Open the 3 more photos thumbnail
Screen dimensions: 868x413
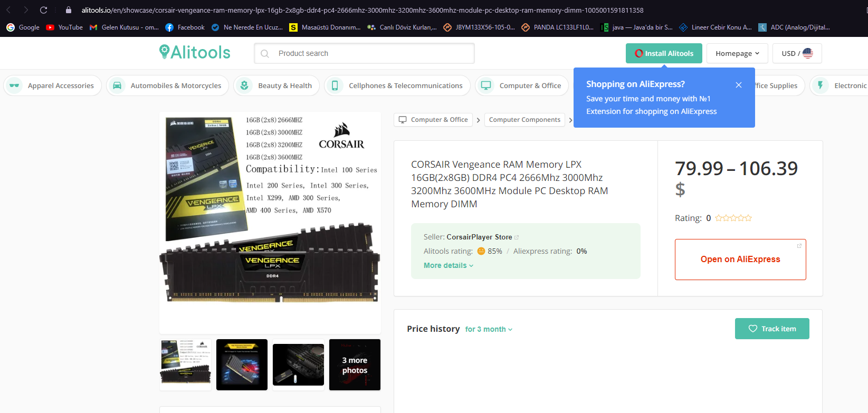tap(355, 364)
